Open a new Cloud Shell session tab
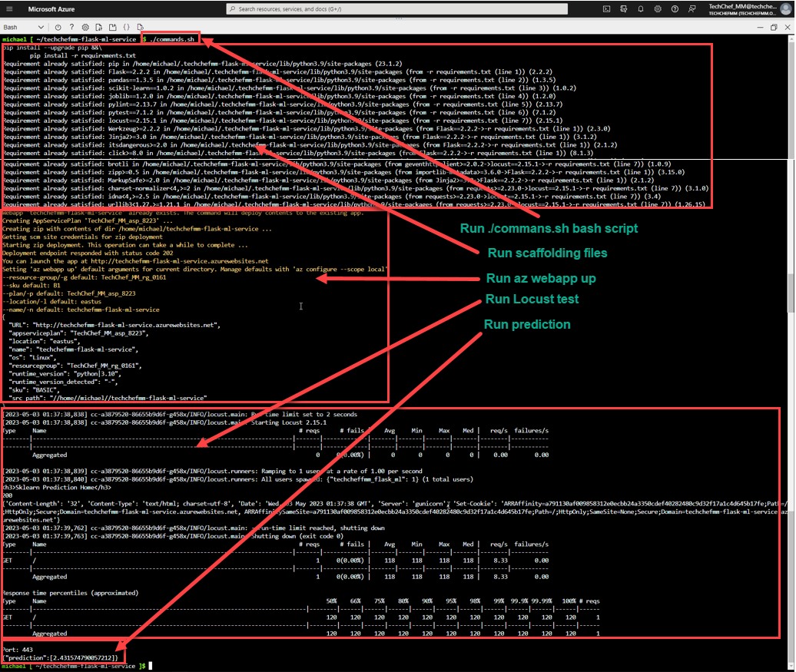This screenshot has width=796, height=672. click(x=113, y=27)
